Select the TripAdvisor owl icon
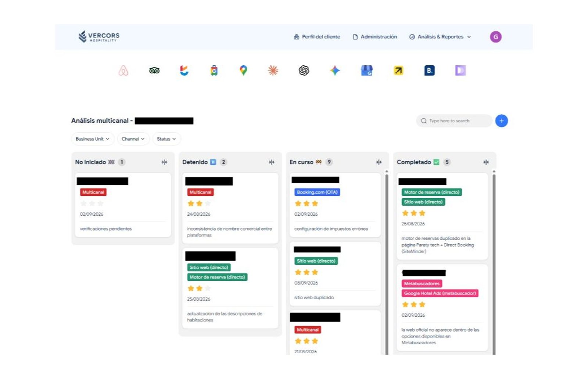588x379 pixels. 154,71
